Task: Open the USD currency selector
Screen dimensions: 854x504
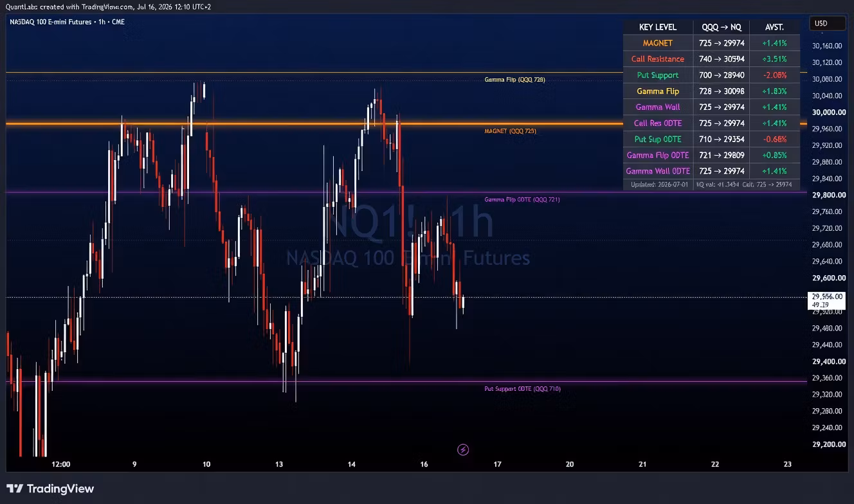Action: (828, 23)
